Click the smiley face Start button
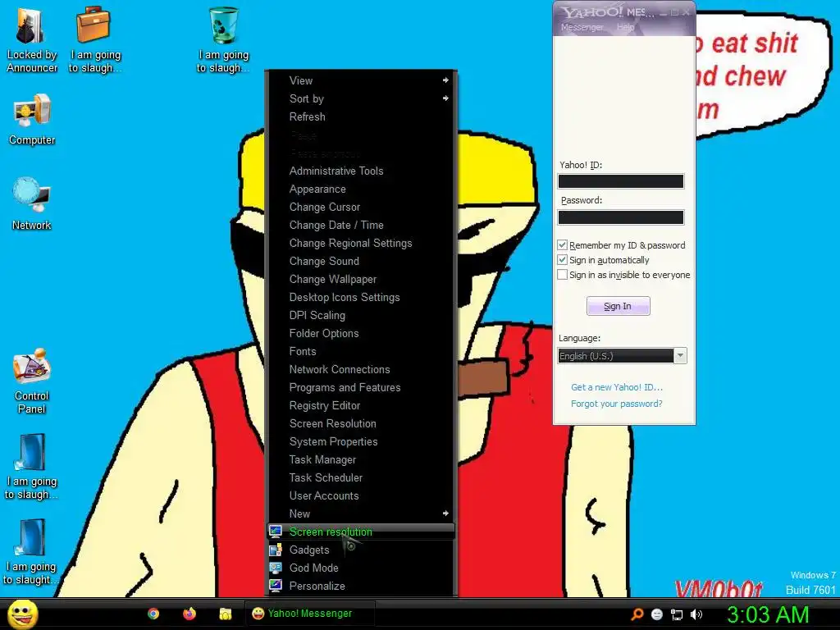Screen dimensions: 840x630 point(23,614)
